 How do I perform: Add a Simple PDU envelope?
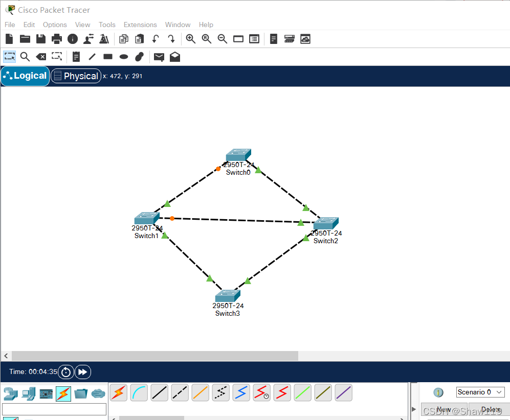coord(159,57)
